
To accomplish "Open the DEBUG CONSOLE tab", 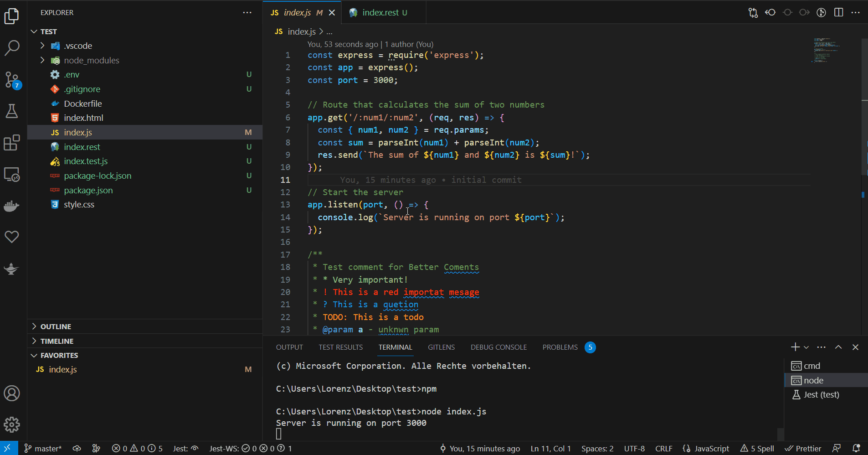I will pos(498,347).
